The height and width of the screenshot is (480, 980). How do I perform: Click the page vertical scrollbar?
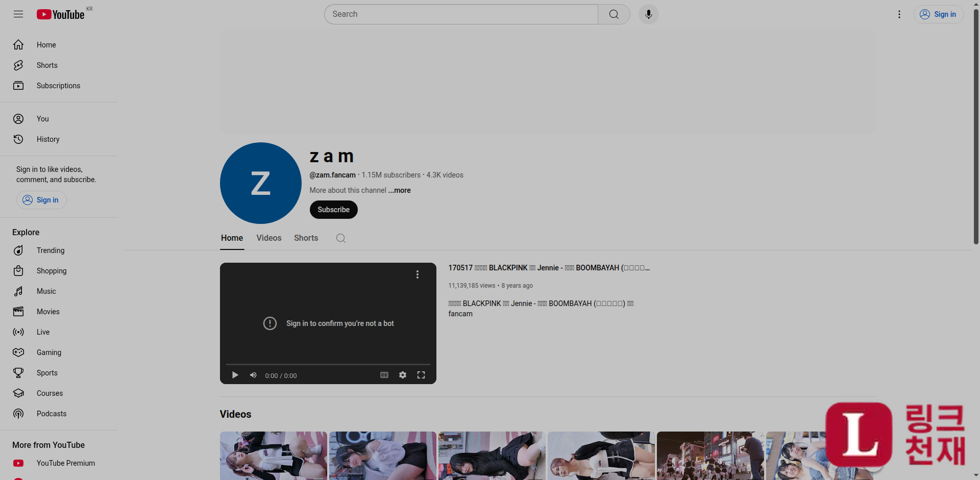coord(976,128)
